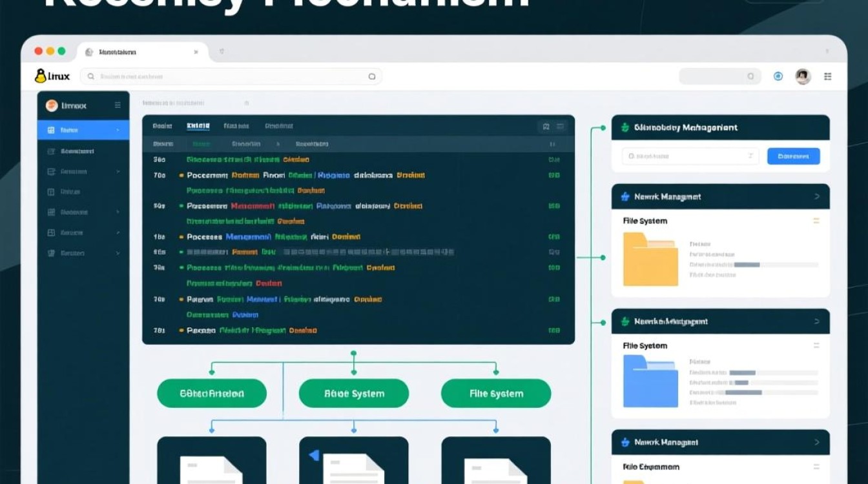The width and height of the screenshot is (868, 484).
Task: Click the usage bar next to yellow folder
Action: [747, 265]
